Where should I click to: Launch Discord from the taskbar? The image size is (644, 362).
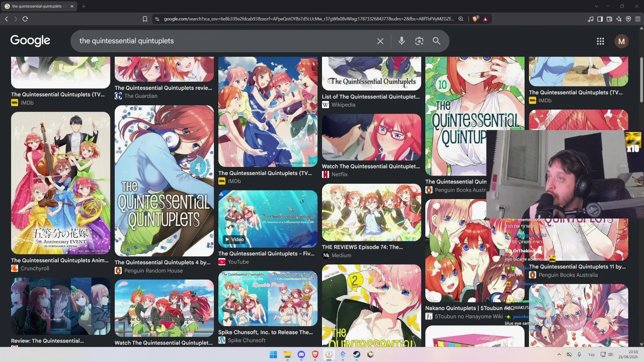(301, 354)
